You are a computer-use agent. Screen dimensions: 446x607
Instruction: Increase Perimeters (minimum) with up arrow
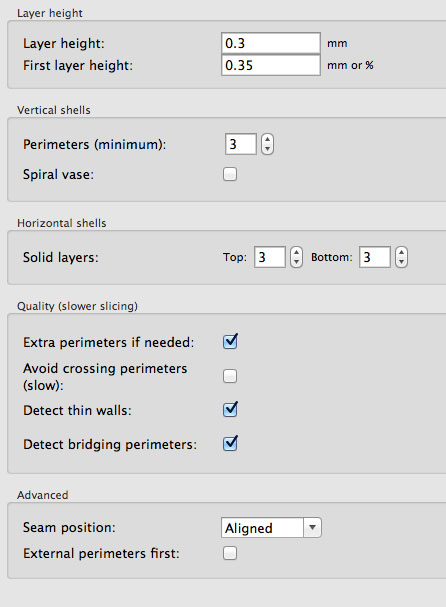point(267,139)
